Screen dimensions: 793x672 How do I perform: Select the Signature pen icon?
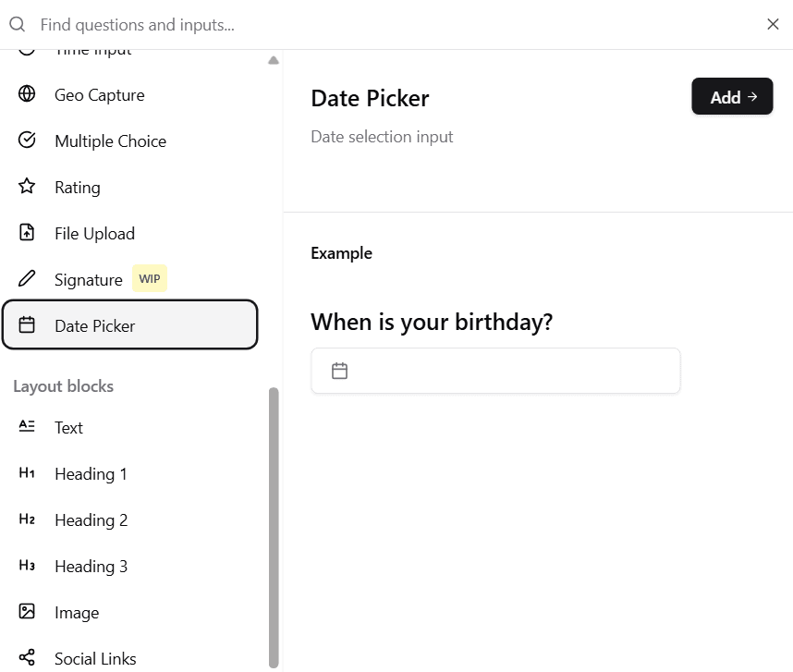pyautogui.click(x=25, y=278)
